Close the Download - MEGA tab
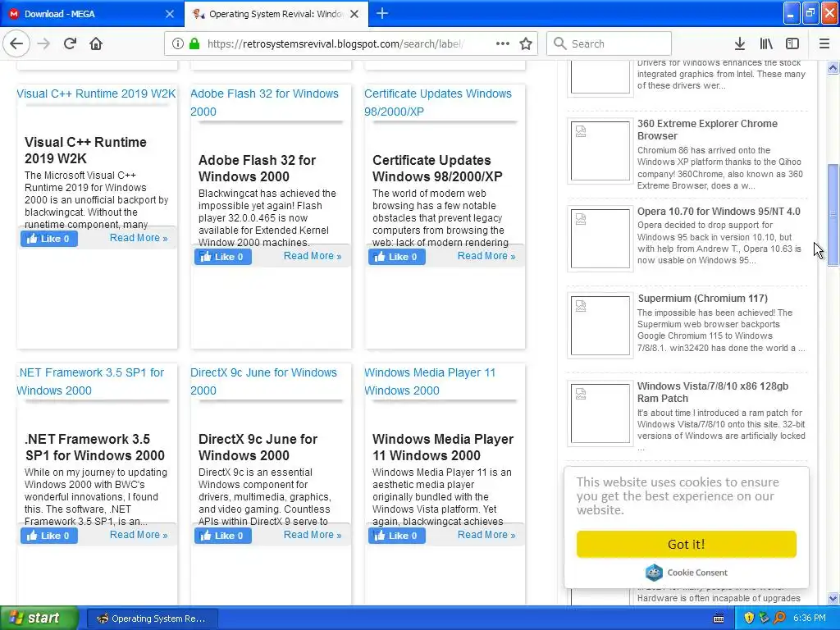Screen dimensions: 840x630 click(169, 14)
